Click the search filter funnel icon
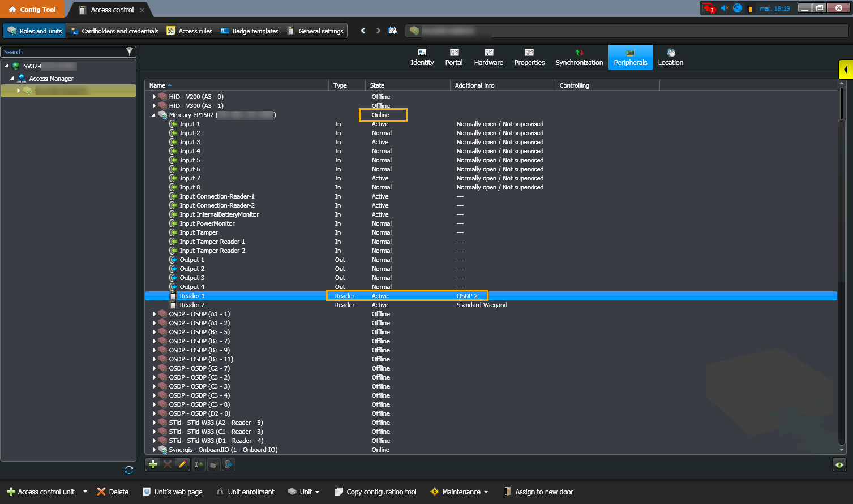Screen dimensions: 853x504 130,51
